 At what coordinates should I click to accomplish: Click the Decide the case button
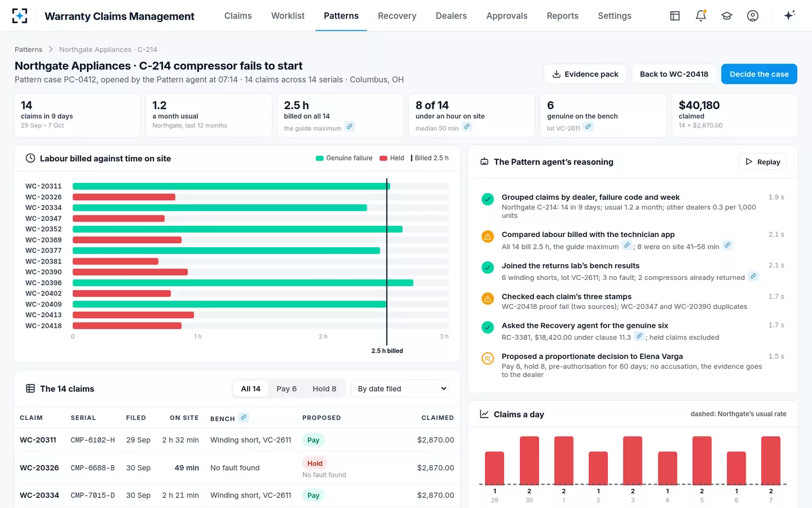point(759,74)
